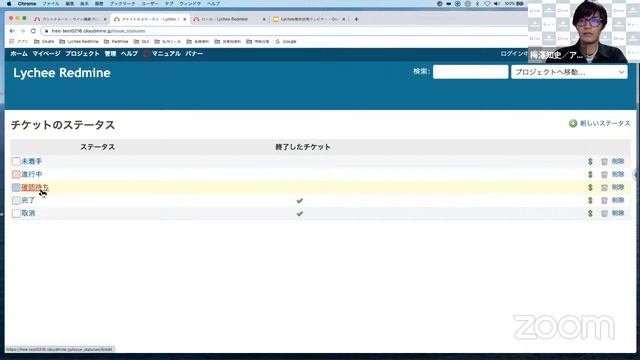
Task: Go to ホーム in Redmine top menu
Action: 19,54
